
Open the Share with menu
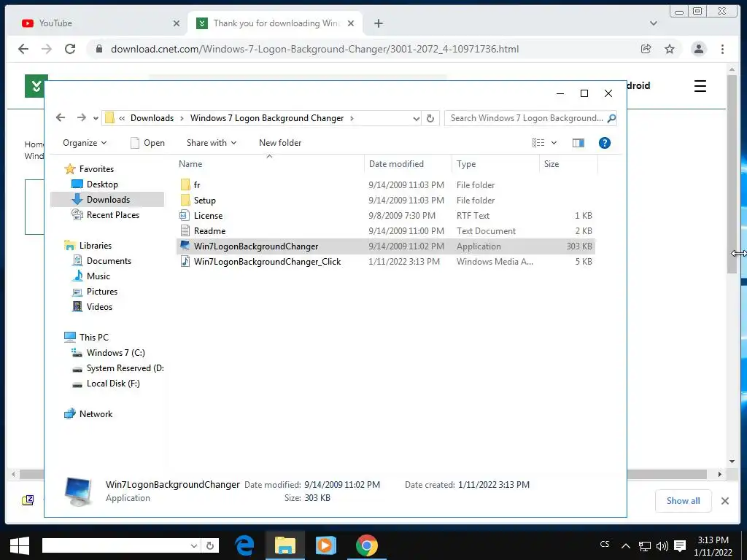pyautogui.click(x=212, y=143)
